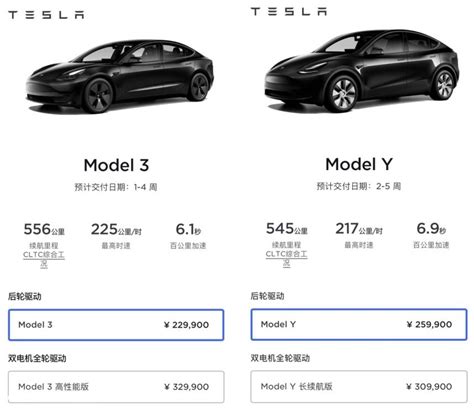Click the Tesla logo above Model Y
The image size is (474, 413).
tap(289, 12)
